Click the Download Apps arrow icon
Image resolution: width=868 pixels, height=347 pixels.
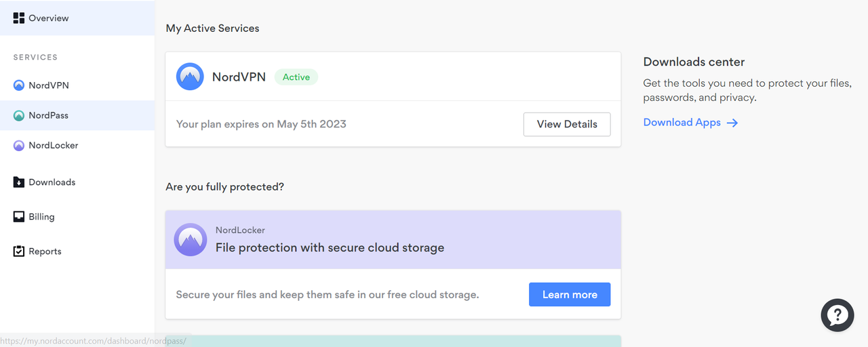(x=732, y=123)
